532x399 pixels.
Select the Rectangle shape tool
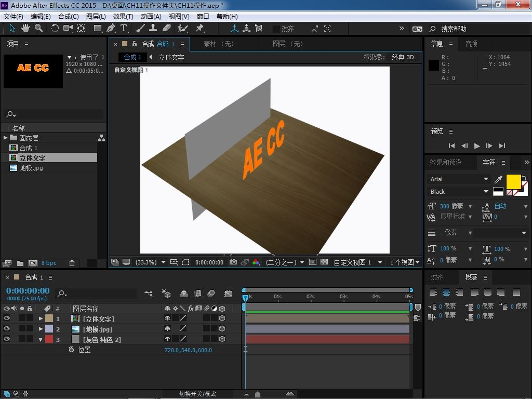[x=98, y=28]
